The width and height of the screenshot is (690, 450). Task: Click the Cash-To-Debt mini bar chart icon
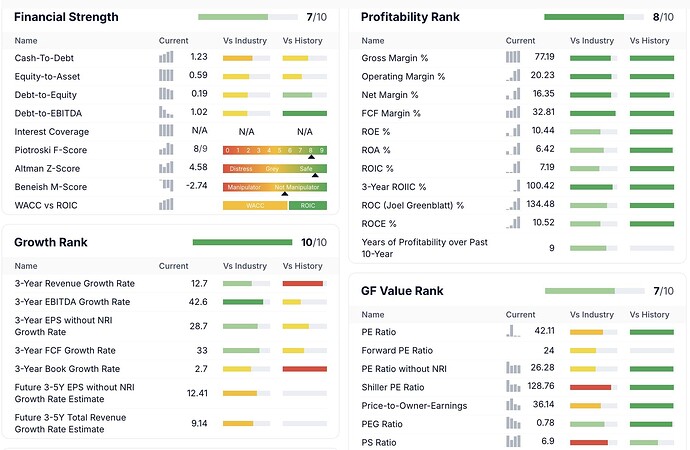coord(166,57)
